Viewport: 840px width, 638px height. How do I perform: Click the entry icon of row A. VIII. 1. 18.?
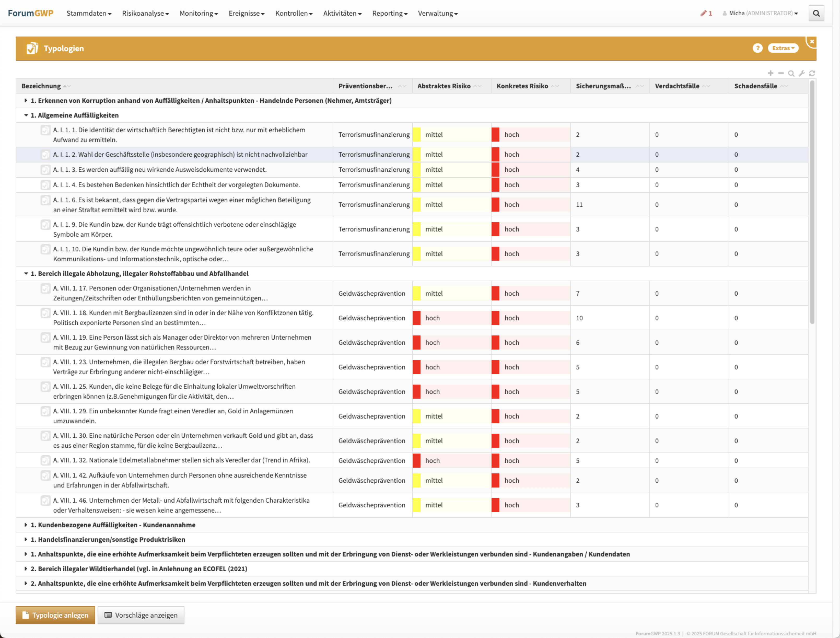(x=45, y=313)
